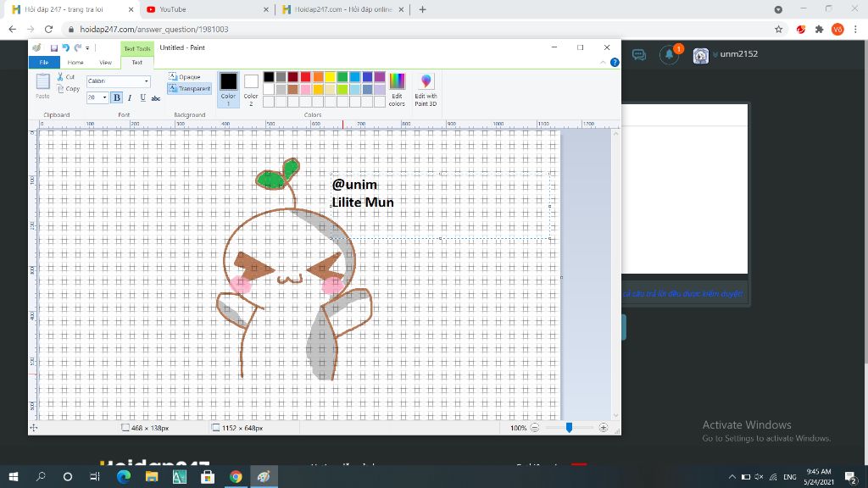
Task: Click the Paste clipboard button
Action: click(x=42, y=86)
